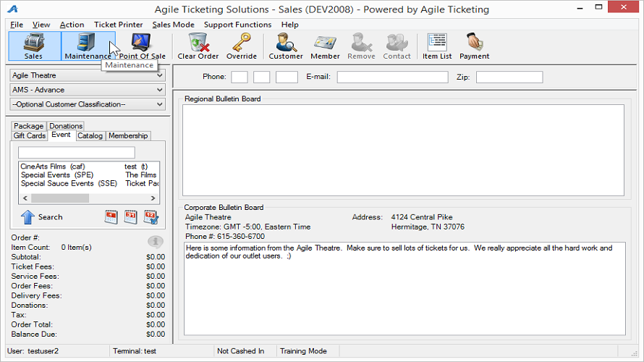The image size is (644, 362).
Task: Click the Payment icon
Action: tap(474, 46)
